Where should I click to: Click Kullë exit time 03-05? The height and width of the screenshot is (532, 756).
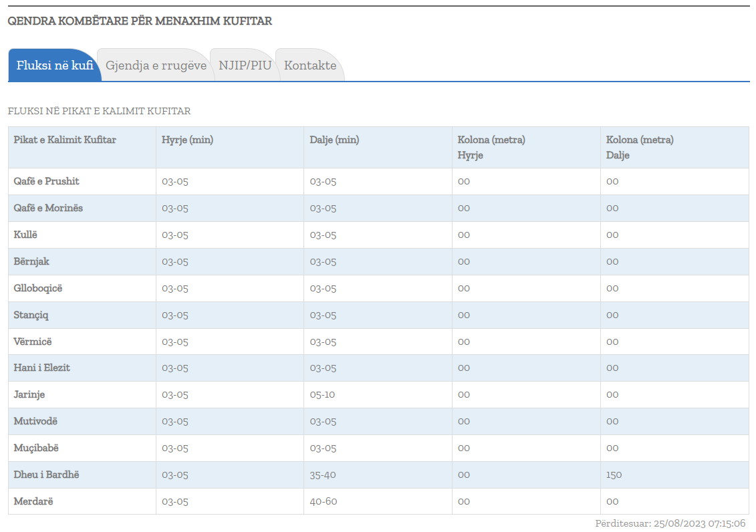click(323, 235)
